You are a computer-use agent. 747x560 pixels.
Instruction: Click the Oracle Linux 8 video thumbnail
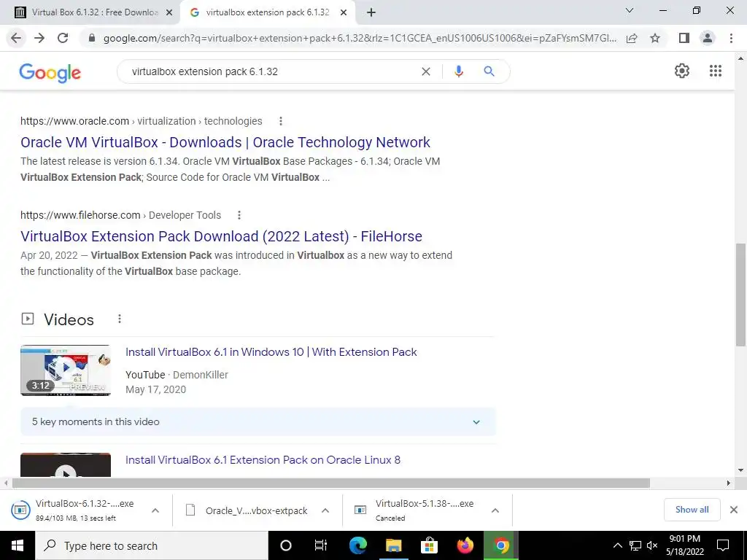point(66,465)
